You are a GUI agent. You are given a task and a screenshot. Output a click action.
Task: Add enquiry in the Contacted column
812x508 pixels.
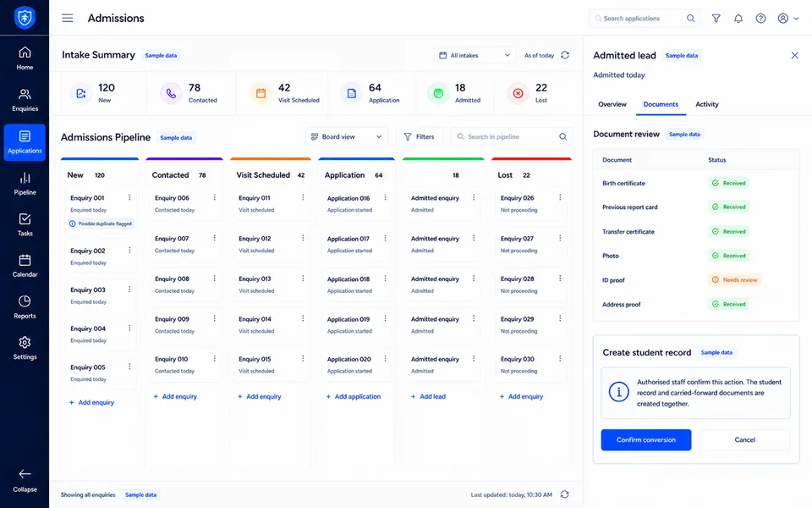[176, 396]
